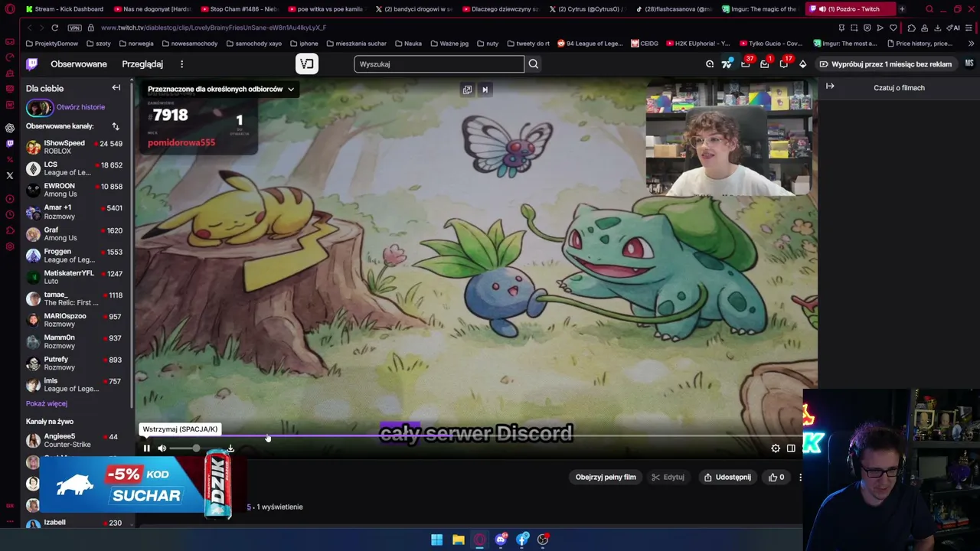The height and width of the screenshot is (551, 980).
Task: Open Angieee5 live channel
Action: 74,440
